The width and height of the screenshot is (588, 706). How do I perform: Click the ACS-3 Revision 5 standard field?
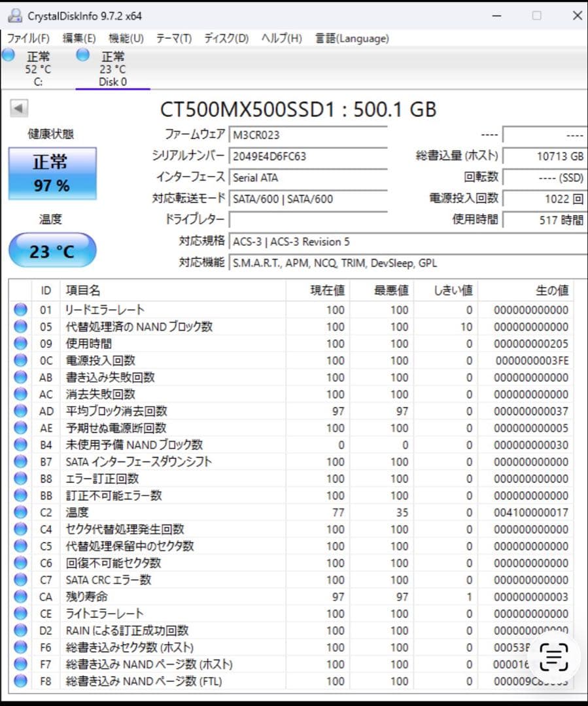click(x=408, y=242)
